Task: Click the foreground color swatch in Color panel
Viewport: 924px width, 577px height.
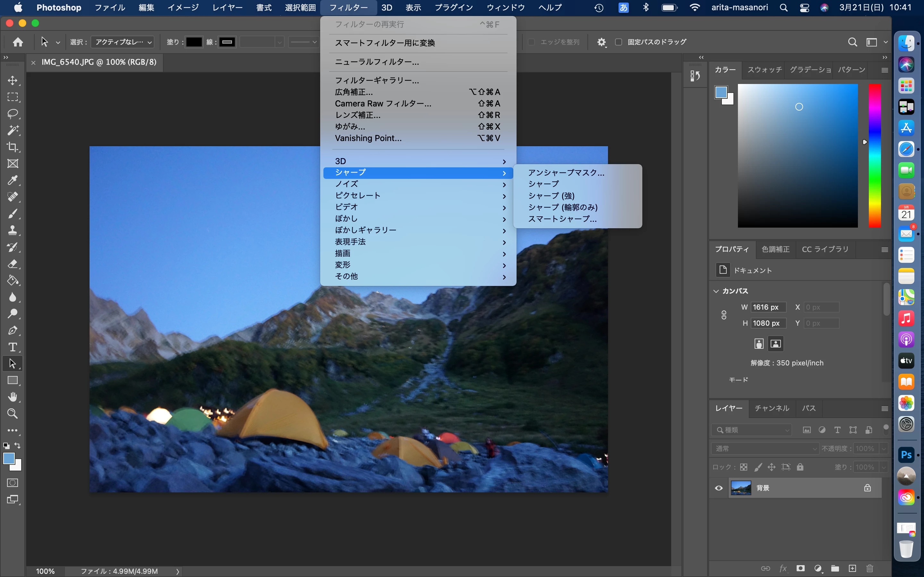Action: 721,92
